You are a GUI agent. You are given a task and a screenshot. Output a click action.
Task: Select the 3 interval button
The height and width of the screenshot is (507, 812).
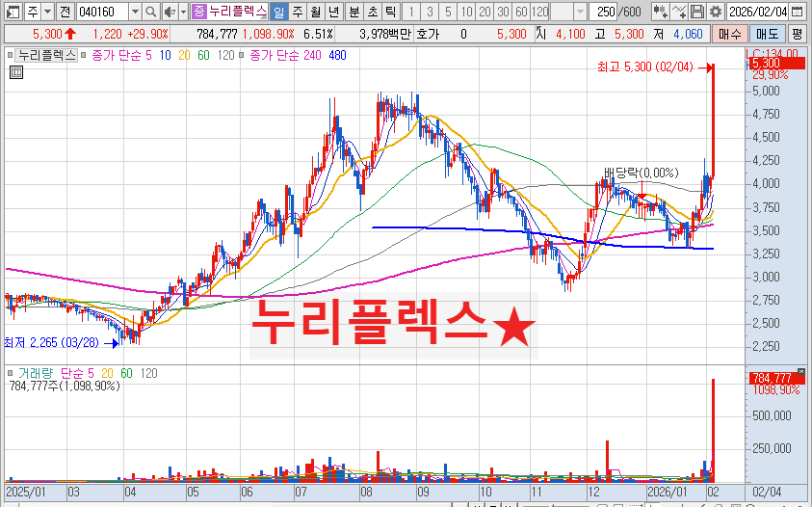tap(430, 12)
